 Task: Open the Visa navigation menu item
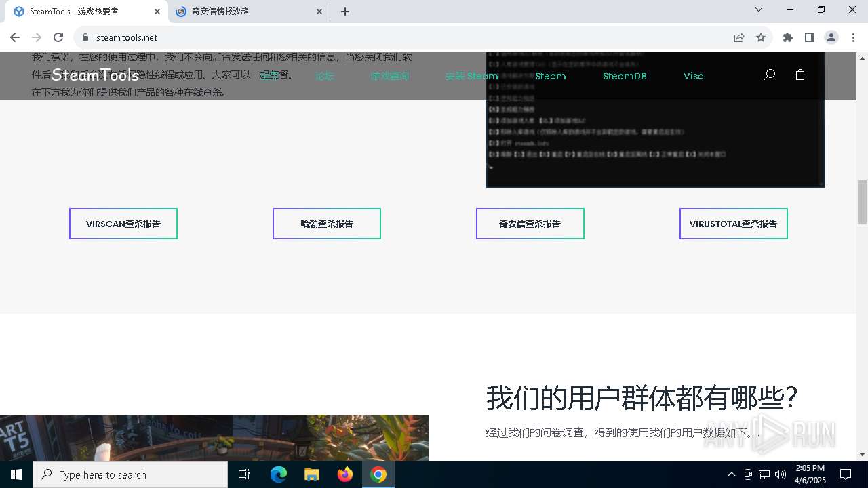693,76
